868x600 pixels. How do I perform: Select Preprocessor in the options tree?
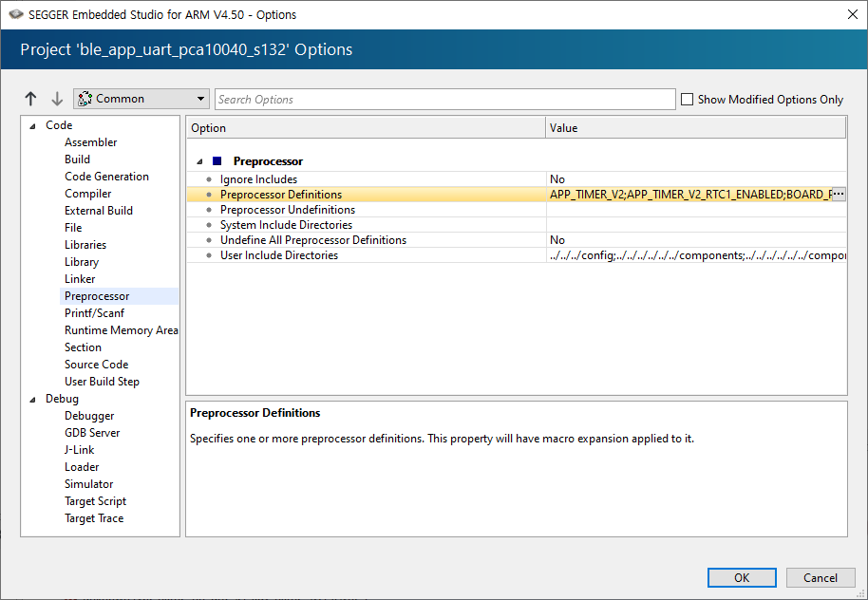97,296
